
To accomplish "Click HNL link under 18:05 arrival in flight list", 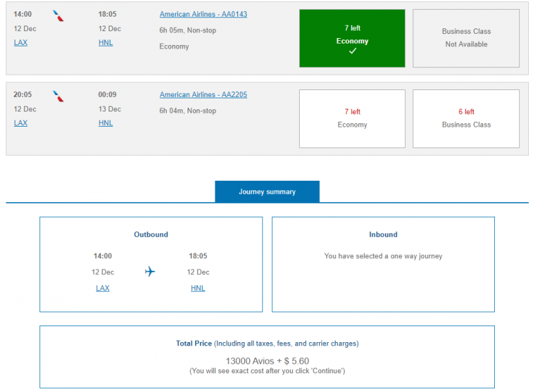I will pos(105,43).
